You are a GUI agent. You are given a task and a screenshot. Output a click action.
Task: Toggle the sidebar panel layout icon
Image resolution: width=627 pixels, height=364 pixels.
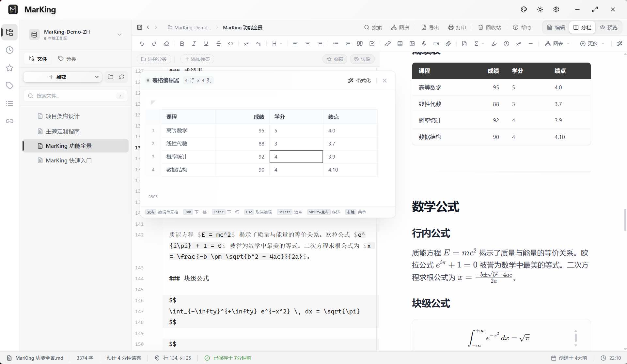(x=140, y=27)
